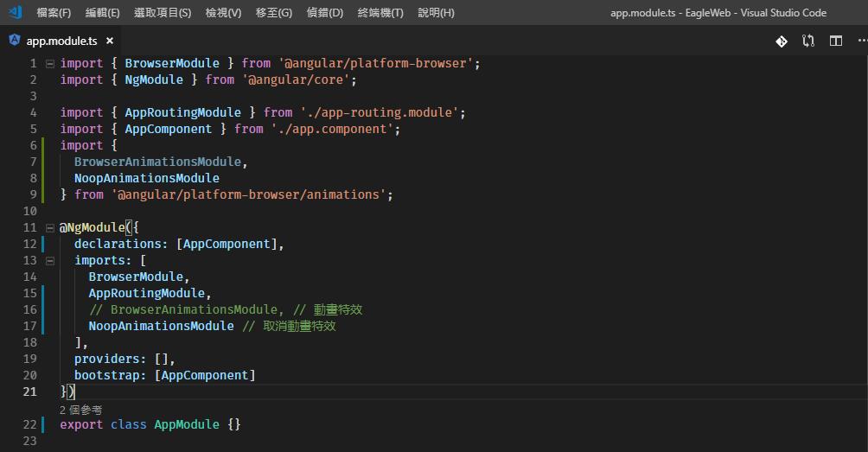Screen dimensions: 868x452
Task: Click line number 21 in the gutter
Action: (x=29, y=392)
